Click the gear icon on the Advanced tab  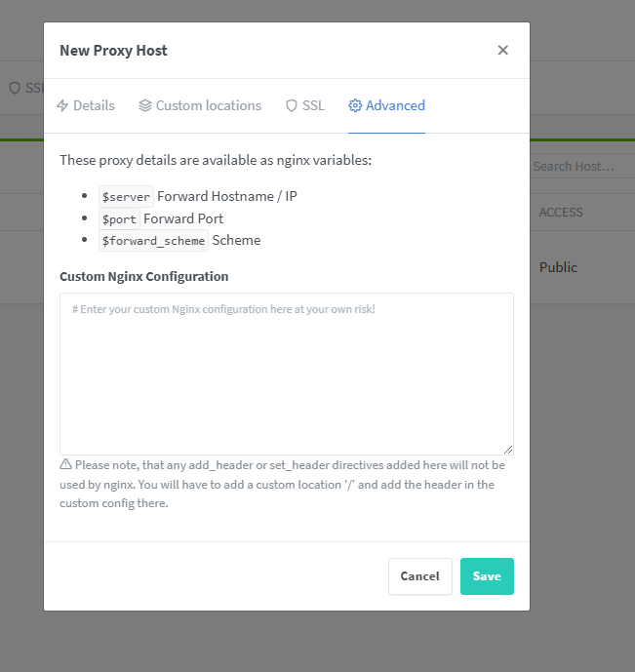(355, 105)
